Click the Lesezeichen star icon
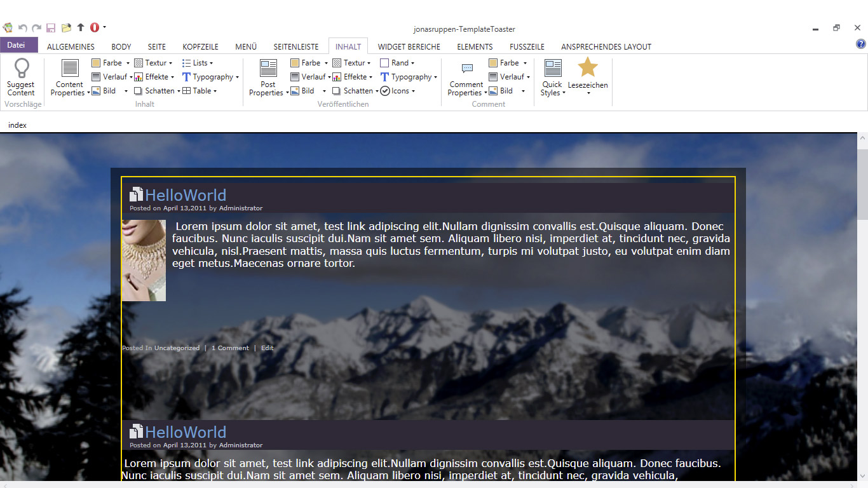 click(588, 67)
